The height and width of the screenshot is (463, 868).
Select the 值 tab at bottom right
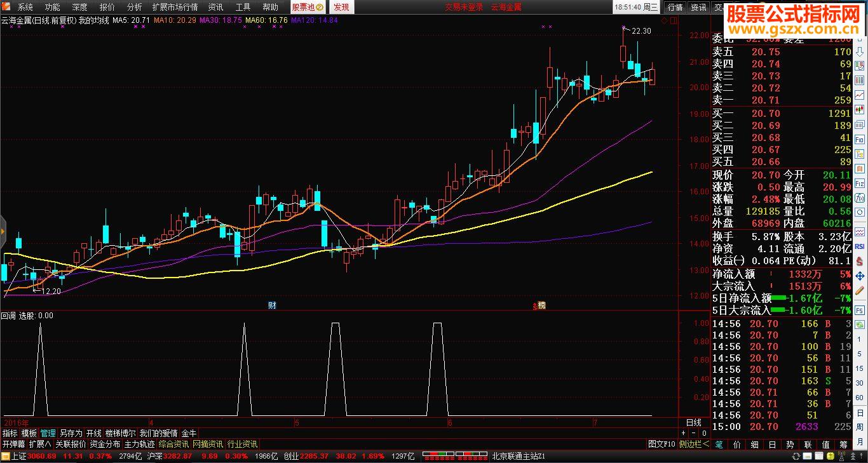825,444
